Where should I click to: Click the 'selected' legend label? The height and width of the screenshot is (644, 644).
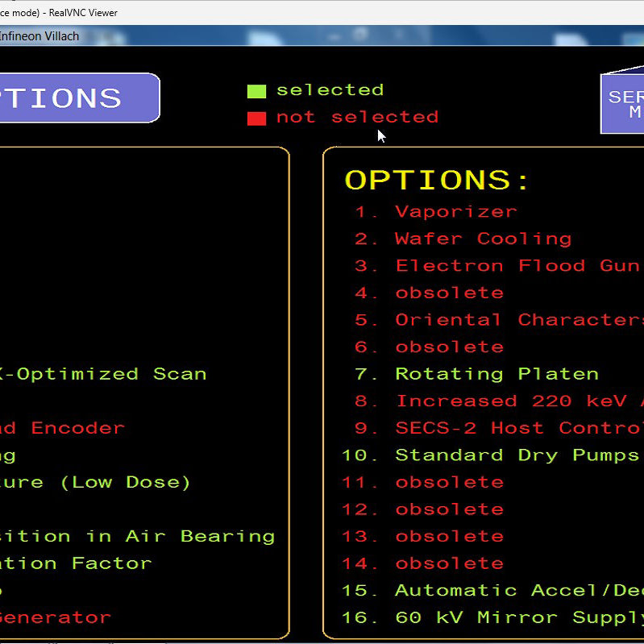[330, 90]
